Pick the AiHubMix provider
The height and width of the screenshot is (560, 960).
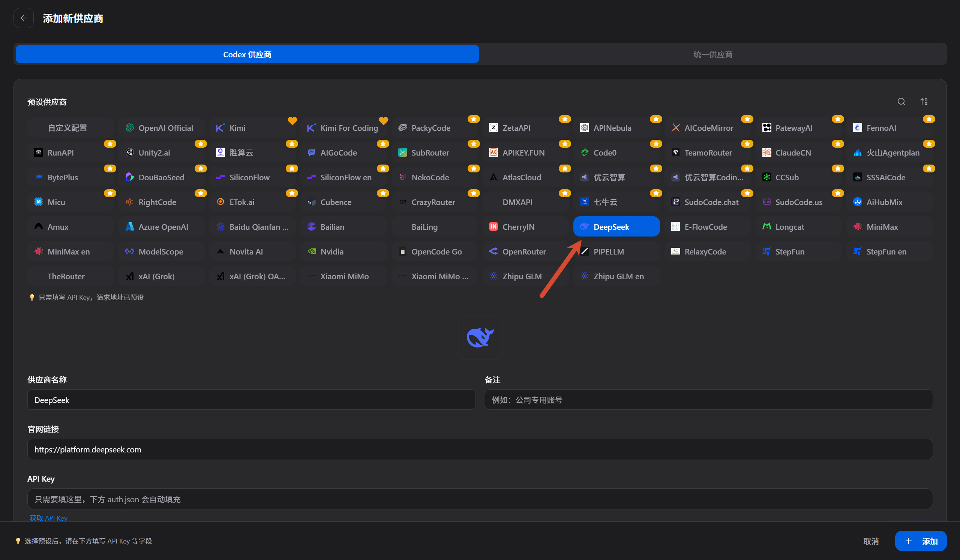click(x=890, y=202)
